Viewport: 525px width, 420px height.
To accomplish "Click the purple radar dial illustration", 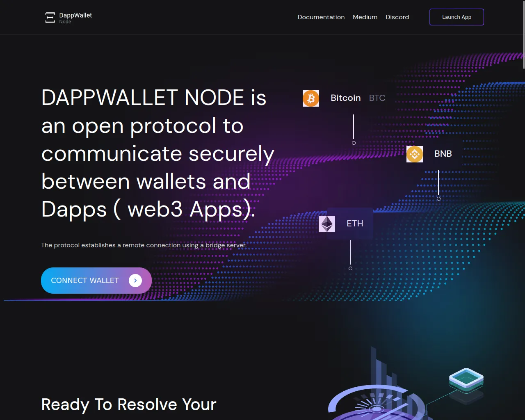I will (x=377, y=403).
